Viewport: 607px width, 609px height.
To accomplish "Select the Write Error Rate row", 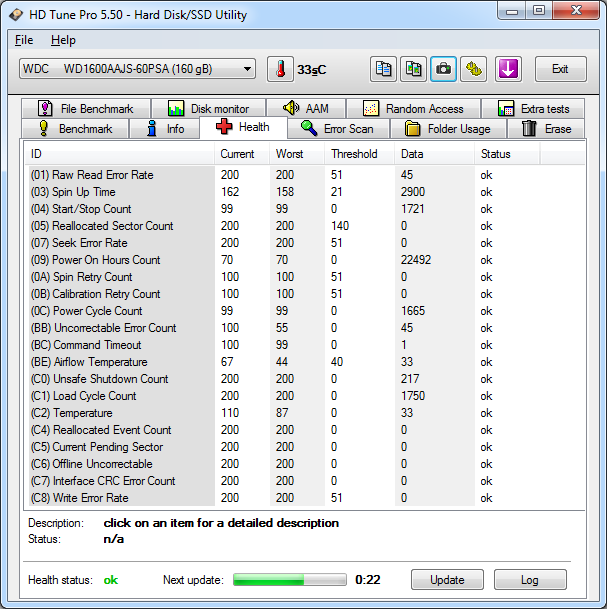I will click(x=306, y=498).
